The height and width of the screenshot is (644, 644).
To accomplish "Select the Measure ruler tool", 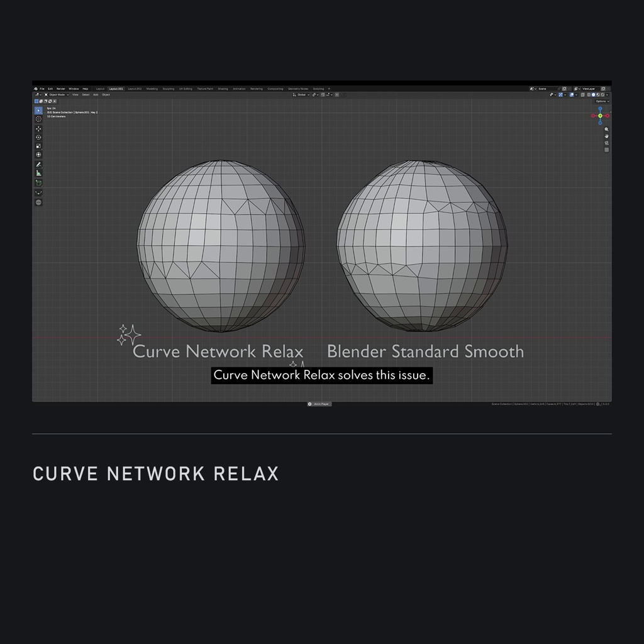I will click(x=38, y=174).
